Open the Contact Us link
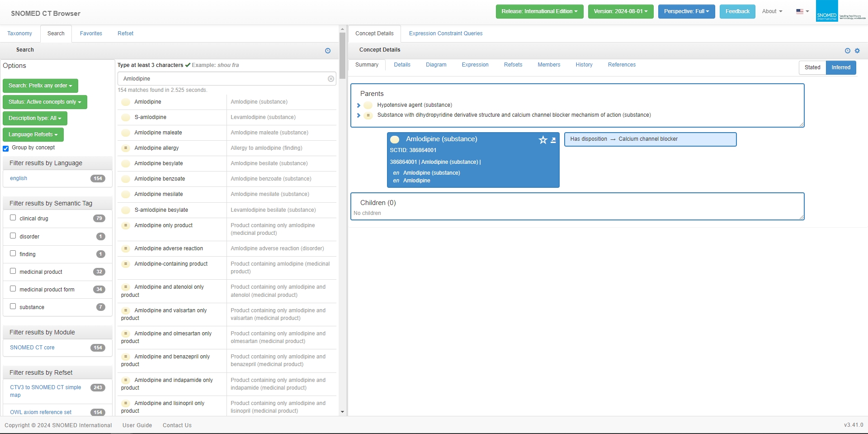 click(x=177, y=425)
